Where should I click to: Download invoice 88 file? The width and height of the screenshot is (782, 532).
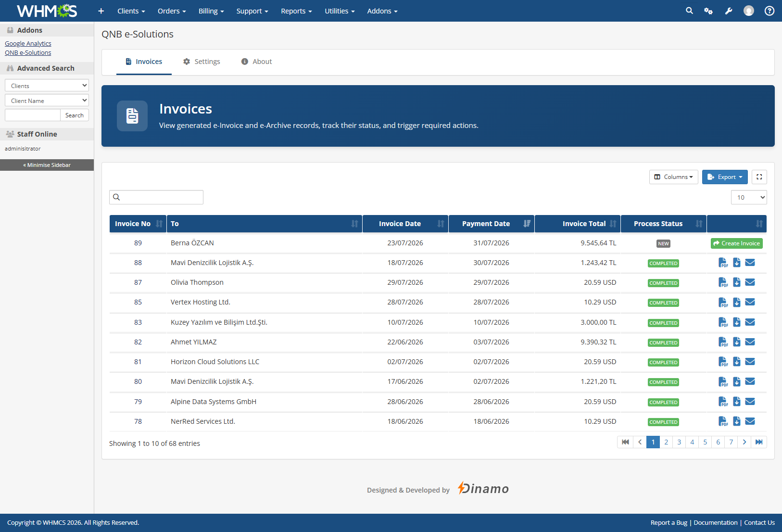point(737,263)
